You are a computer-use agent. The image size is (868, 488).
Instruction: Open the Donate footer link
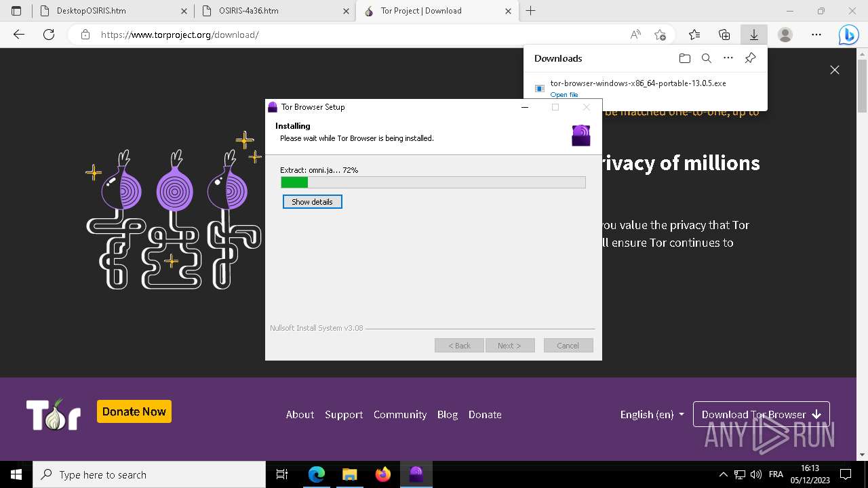tap(485, 415)
